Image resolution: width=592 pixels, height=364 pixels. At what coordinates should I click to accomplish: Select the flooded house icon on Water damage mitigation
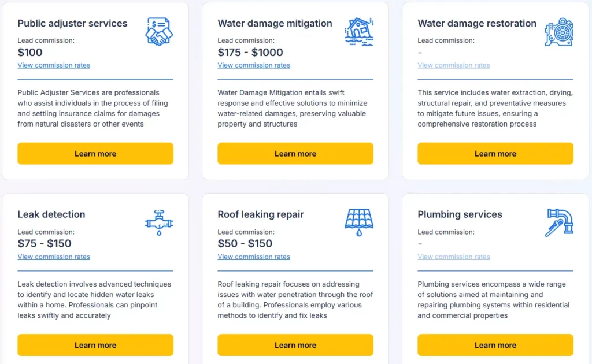coord(360,31)
